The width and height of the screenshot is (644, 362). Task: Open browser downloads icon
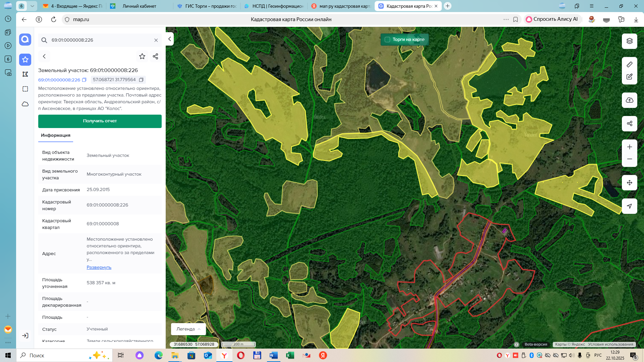(636, 19)
